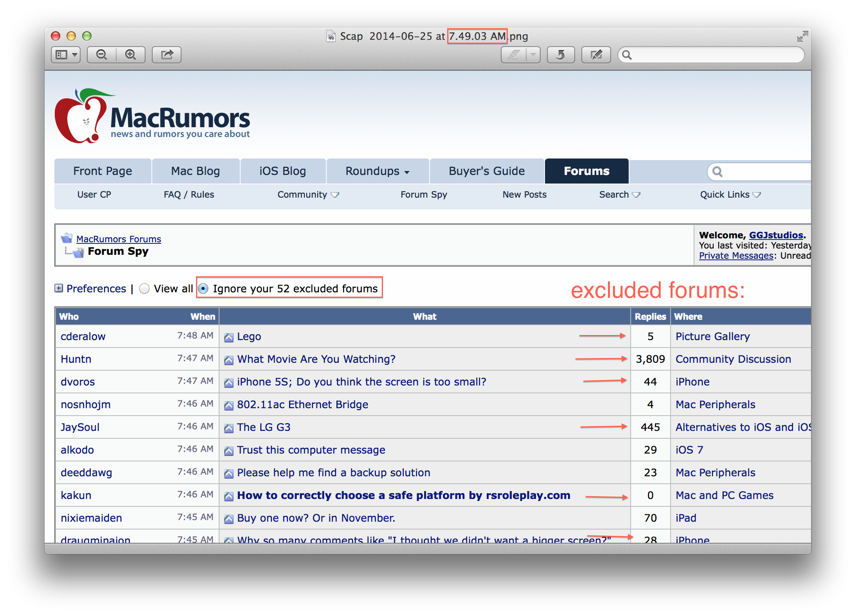Open user JaySoul's profile
The image size is (856, 616).
(x=80, y=427)
